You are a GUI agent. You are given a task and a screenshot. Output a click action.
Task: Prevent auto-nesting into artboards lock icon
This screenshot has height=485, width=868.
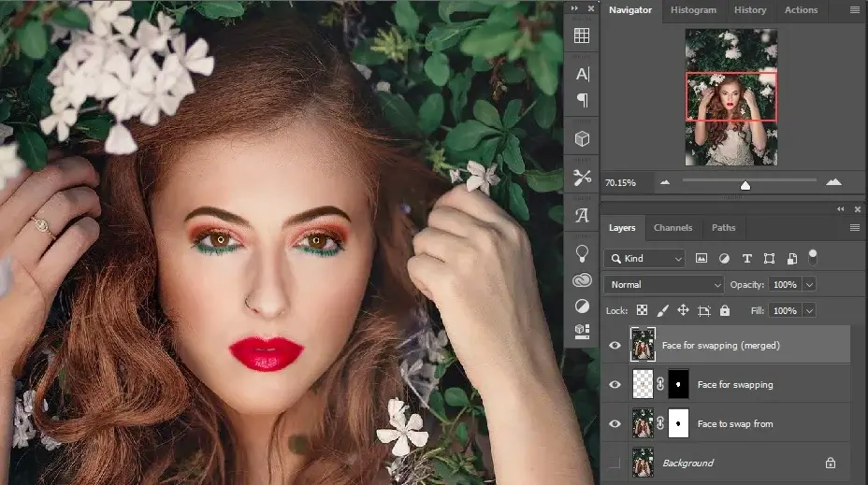click(704, 311)
